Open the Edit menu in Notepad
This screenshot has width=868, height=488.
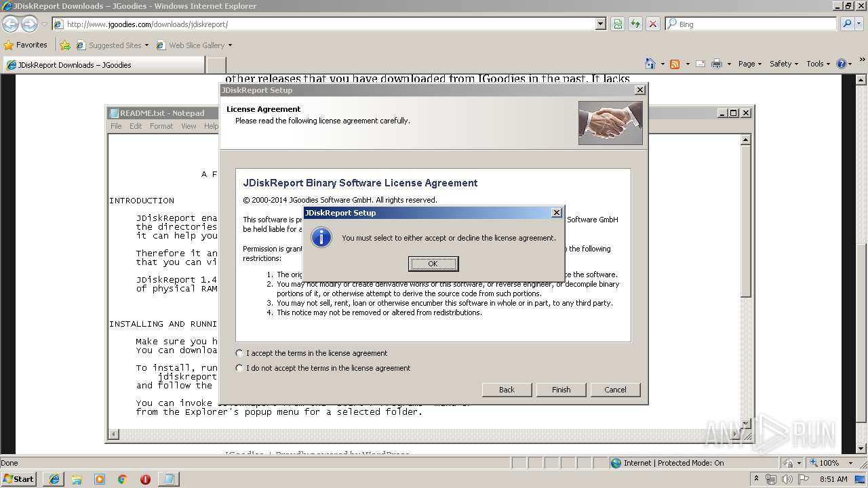tap(136, 126)
